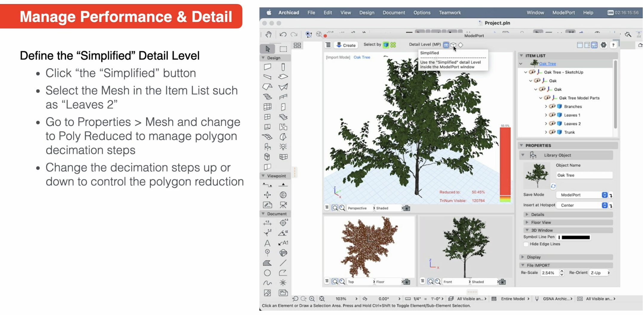Image resolution: width=644 pixels, height=315 pixels.
Task: Open the Apple menu
Action: 269,13
